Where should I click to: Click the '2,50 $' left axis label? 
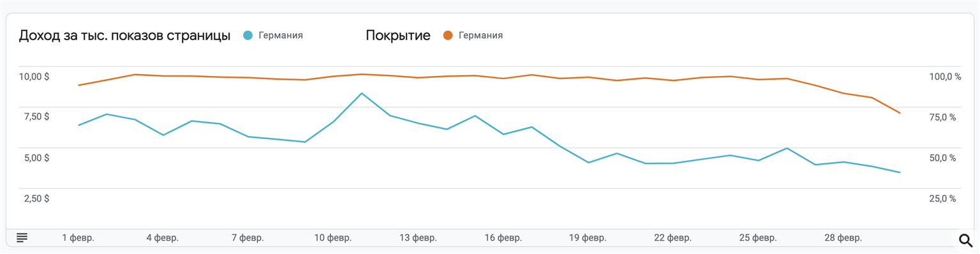[36, 198]
